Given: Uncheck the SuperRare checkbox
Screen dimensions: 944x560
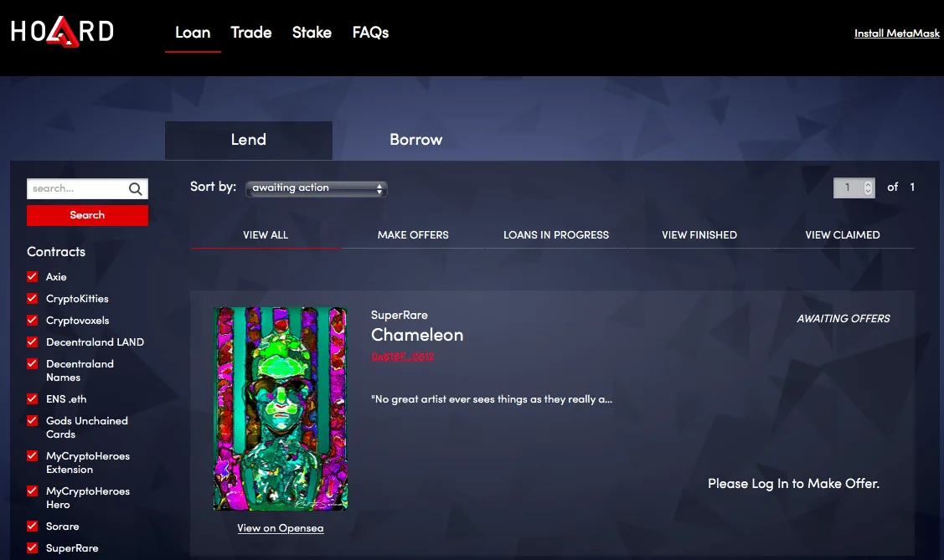Looking at the screenshot, I should [x=33, y=548].
